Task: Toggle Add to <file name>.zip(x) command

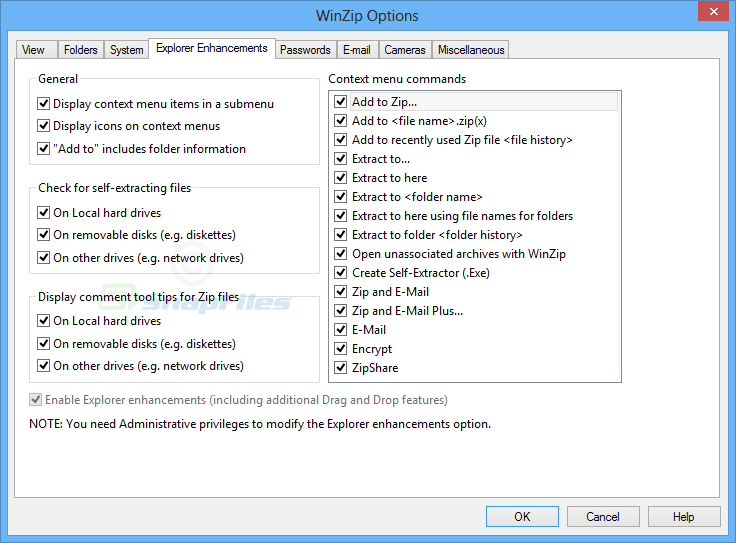Action: click(x=341, y=121)
